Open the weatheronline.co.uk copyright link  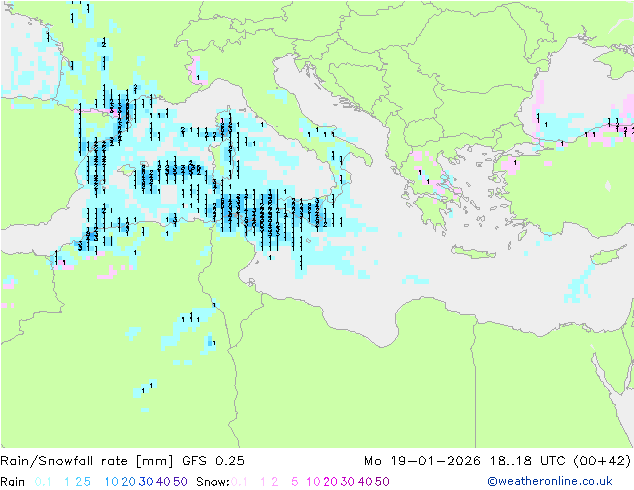[x=550, y=481]
